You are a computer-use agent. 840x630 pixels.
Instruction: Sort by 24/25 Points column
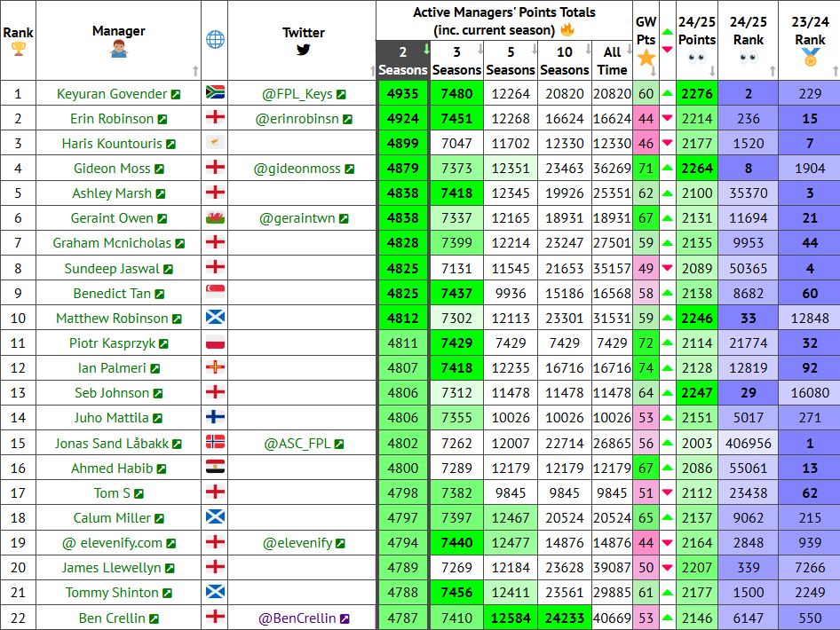point(697,40)
